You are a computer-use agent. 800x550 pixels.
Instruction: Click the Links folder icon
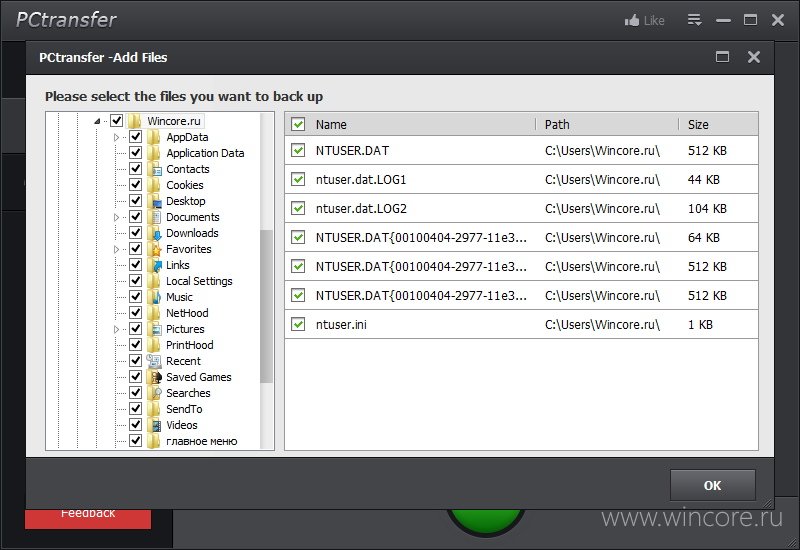(153, 265)
